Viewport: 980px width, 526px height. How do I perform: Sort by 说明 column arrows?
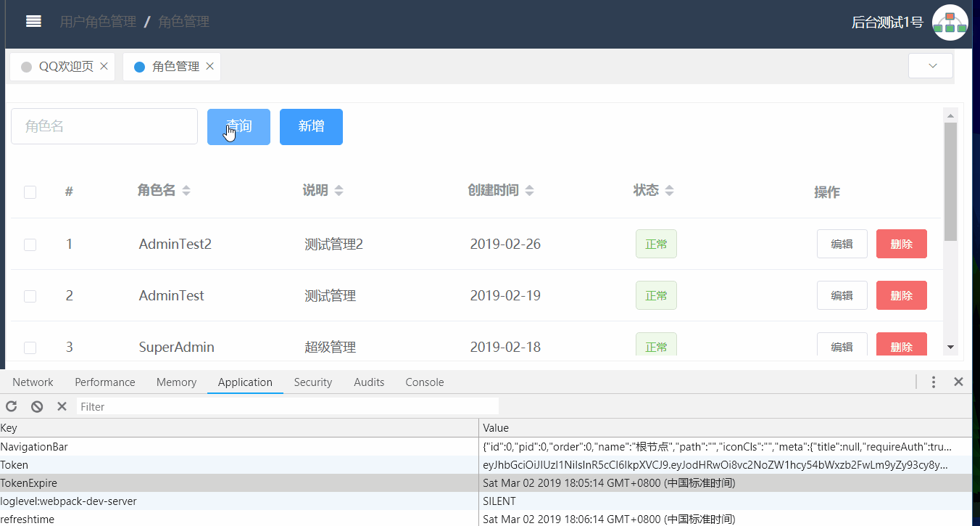pyautogui.click(x=339, y=191)
